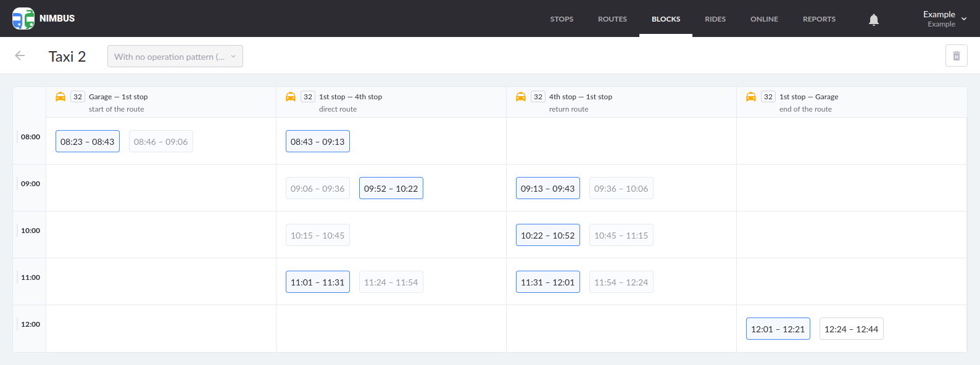Toggle the 08:46 – 09:06 ride slot

pos(160,141)
